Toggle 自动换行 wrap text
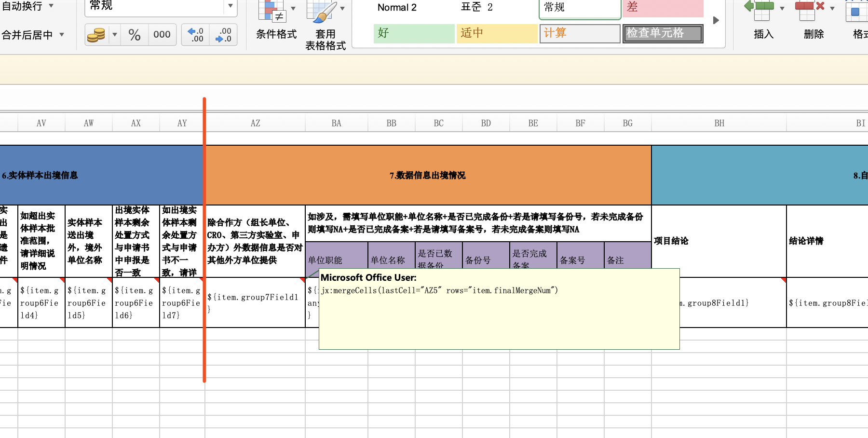This screenshot has width=868, height=438. pyautogui.click(x=22, y=6)
